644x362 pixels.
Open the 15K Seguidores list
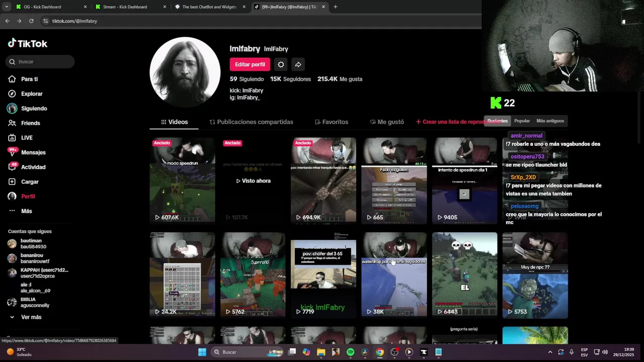point(290,79)
